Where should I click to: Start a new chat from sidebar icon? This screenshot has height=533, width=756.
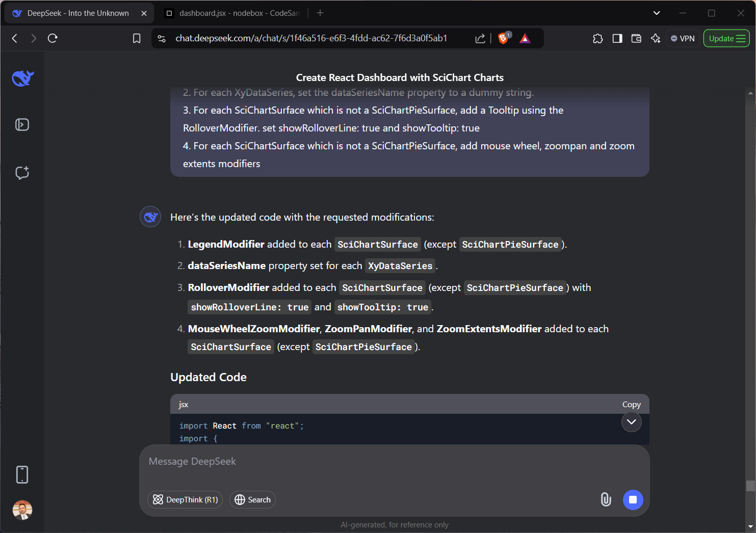pos(22,173)
